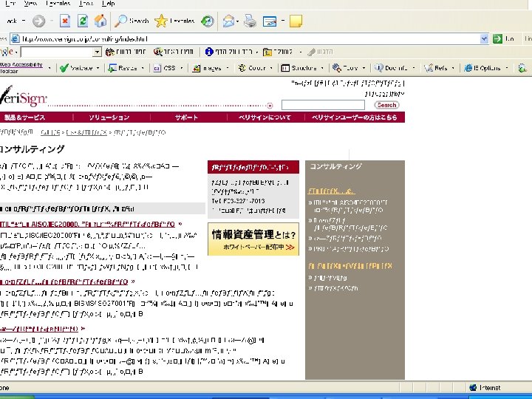Image resolution: width=532 pixels, height=399 pixels.
Task: Click the Colour toolbar icon
Action: tap(242, 68)
